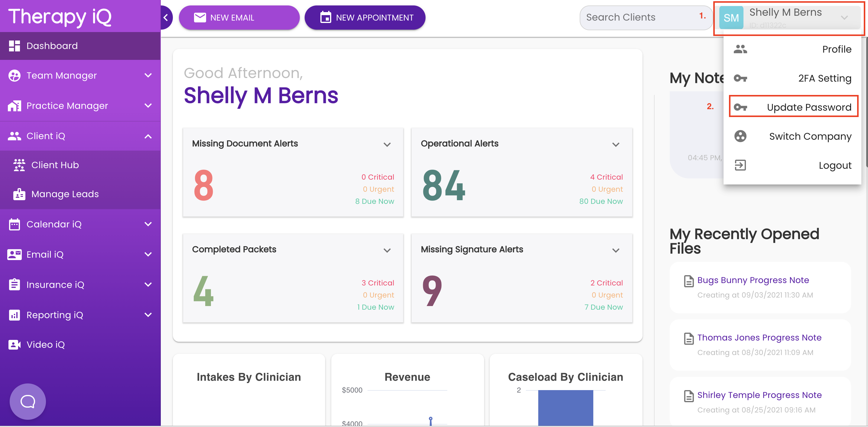This screenshot has width=868, height=427.
Task: Expand the Team Manager menu
Action: [148, 76]
